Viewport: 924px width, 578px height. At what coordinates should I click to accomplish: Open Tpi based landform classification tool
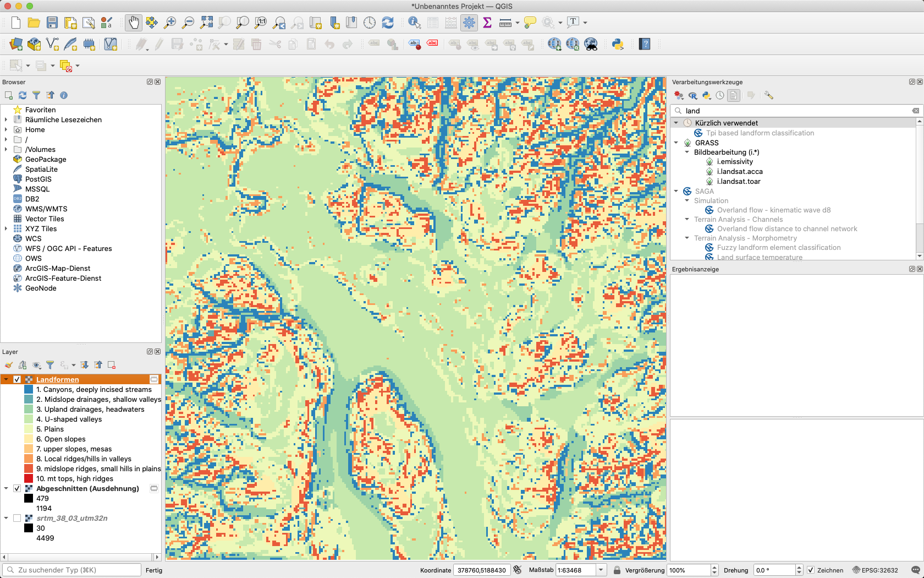(x=760, y=133)
